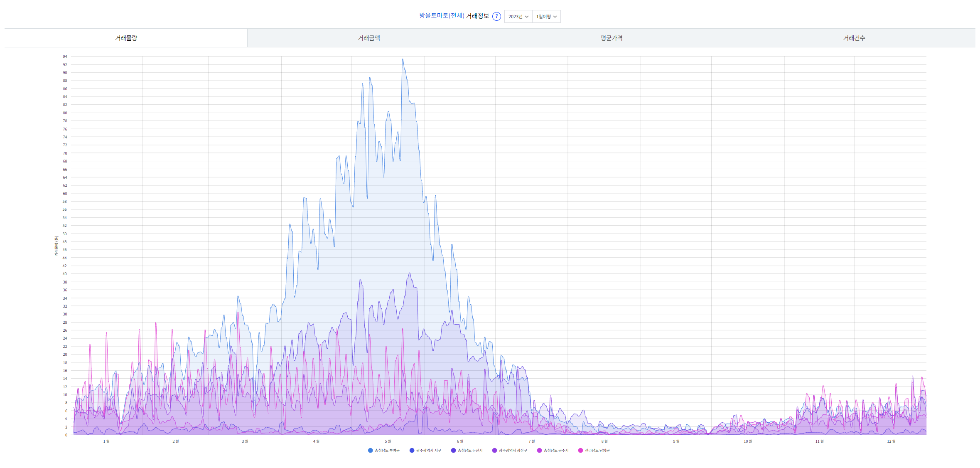Toggle the 충청남도 공주시 legend series
This screenshot has height=468, width=980.
(x=553, y=451)
